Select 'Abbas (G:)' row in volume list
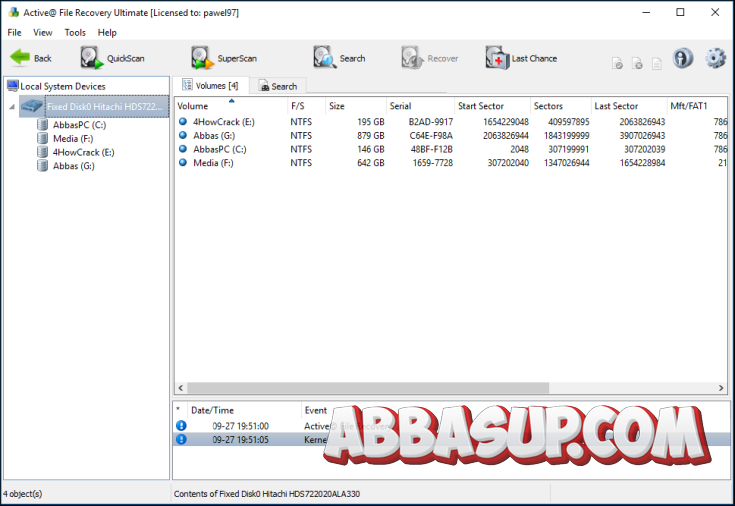This screenshot has height=506, width=735. click(x=450, y=135)
